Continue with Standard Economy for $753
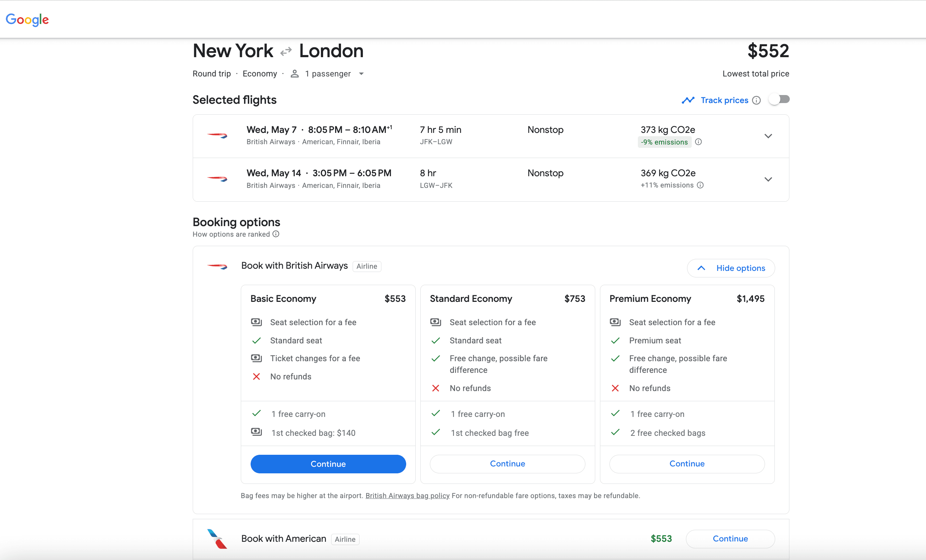This screenshot has height=560, width=926. tap(507, 464)
